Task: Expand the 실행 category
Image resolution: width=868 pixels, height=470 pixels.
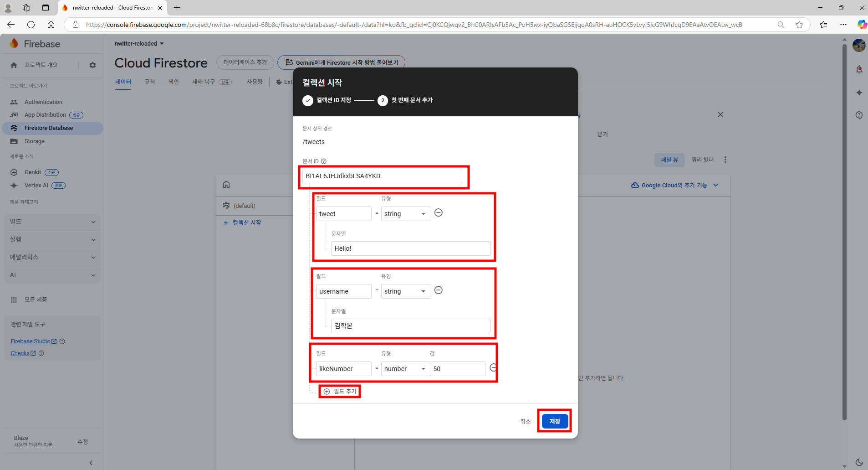Action: (x=52, y=239)
